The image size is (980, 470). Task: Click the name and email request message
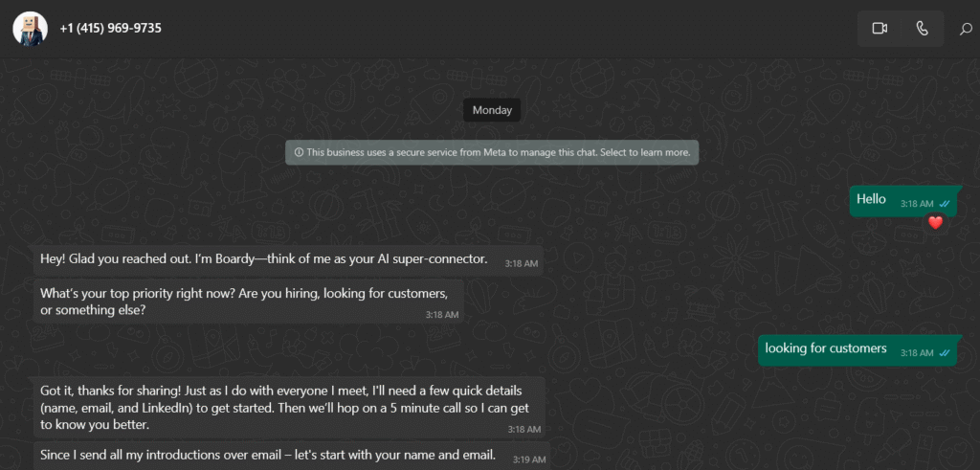click(x=268, y=454)
